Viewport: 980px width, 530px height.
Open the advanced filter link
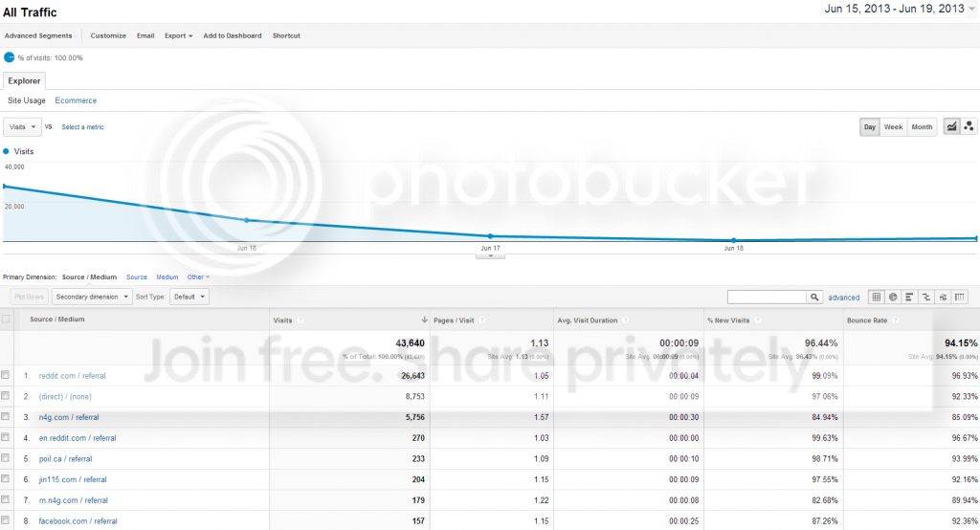pyautogui.click(x=844, y=298)
